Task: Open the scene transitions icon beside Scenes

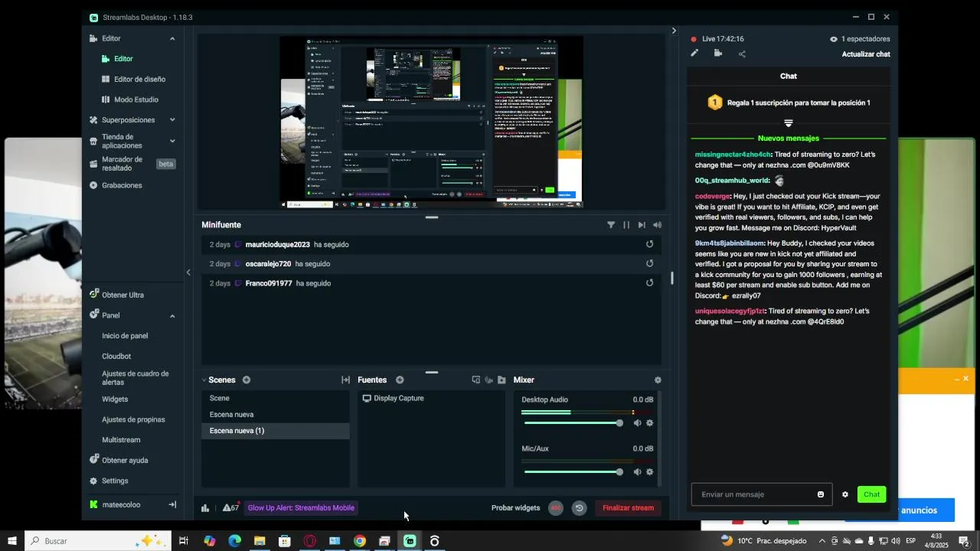Action: pyautogui.click(x=345, y=380)
